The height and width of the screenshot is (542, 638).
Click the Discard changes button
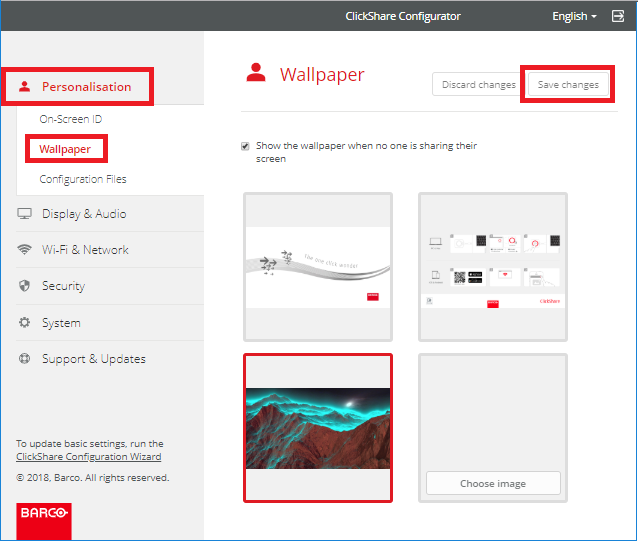click(478, 84)
